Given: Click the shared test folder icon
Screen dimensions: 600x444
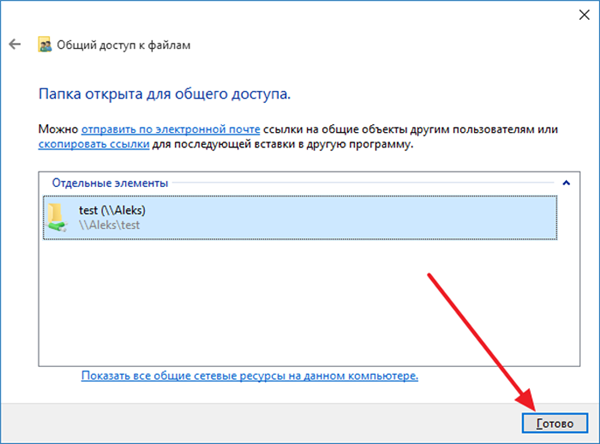Looking at the screenshot, I should (57, 217).
